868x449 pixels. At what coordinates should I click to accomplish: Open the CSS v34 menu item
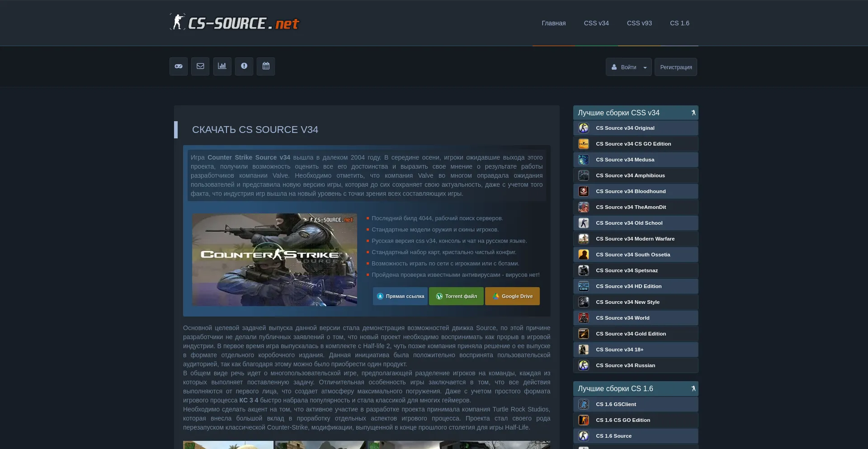click(x=596, y=23)
